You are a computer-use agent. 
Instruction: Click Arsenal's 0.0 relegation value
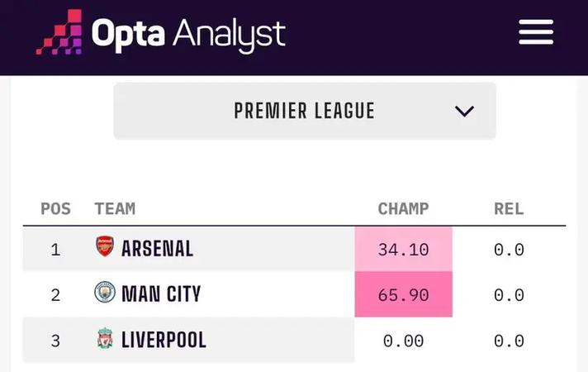coord(509,250)
